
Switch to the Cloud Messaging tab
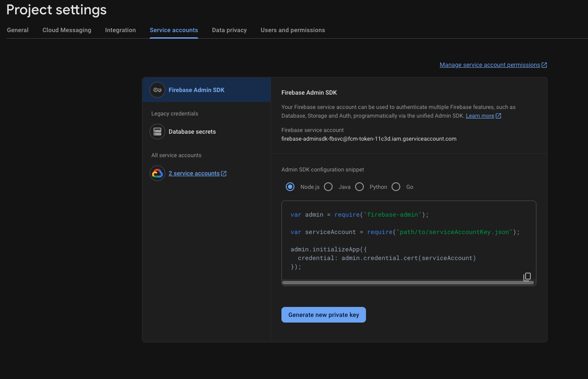coord(67,30)
